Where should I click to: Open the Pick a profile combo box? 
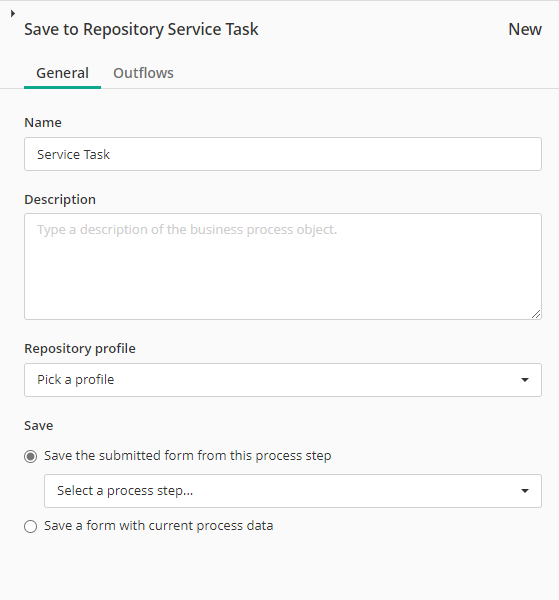point(283,380)
